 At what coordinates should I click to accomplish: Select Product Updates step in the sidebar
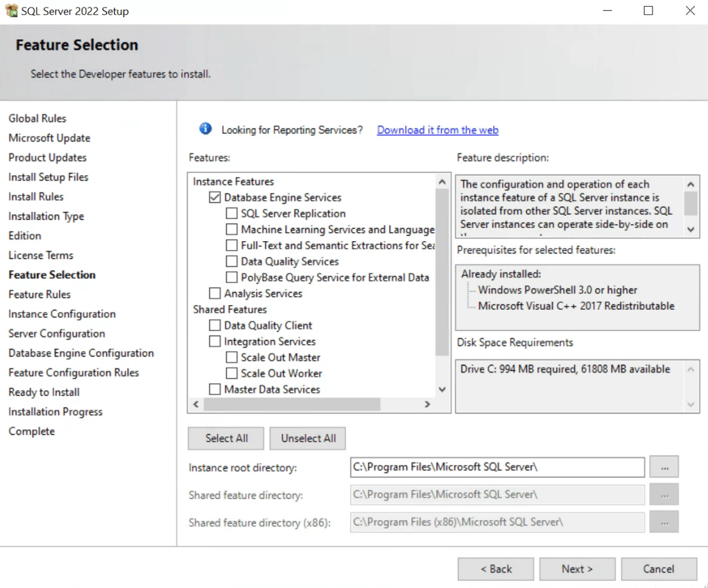(47, 157)
